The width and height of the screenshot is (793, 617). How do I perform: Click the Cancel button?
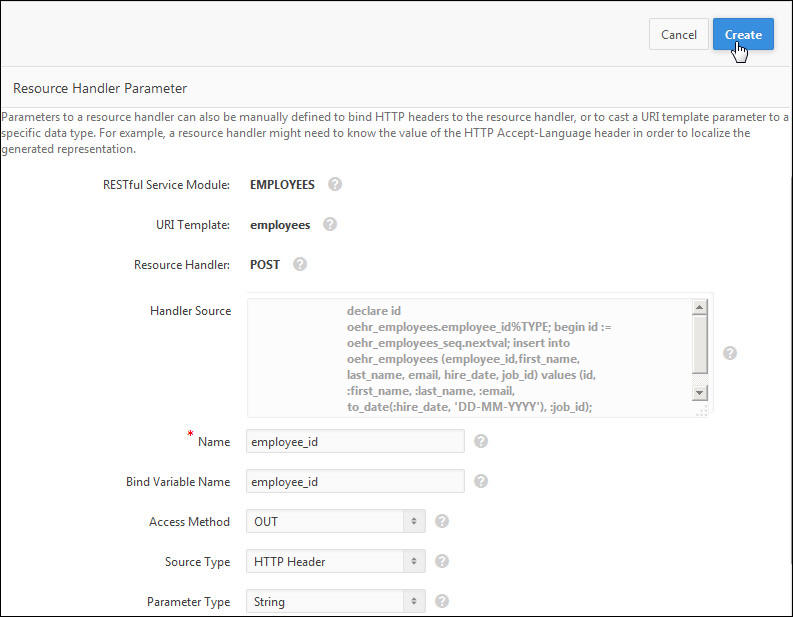point(679,34)
